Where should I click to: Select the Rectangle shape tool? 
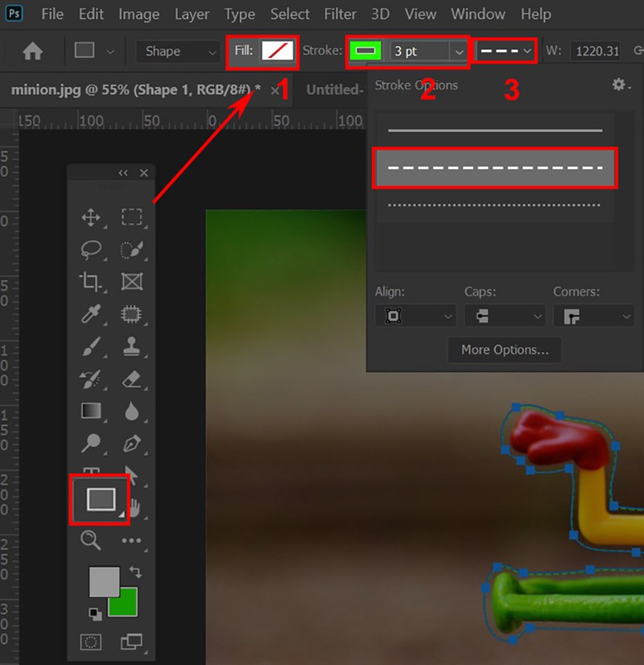tap(101, 500)
